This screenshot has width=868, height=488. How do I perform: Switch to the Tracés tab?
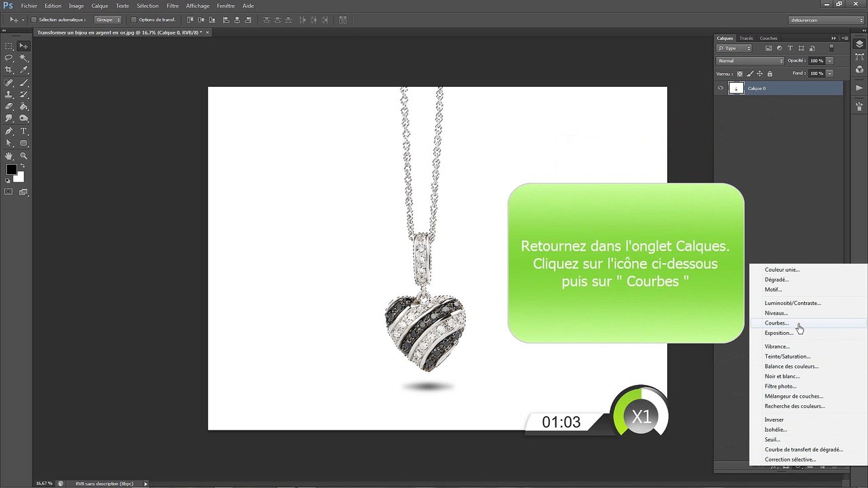click(747, 38)
